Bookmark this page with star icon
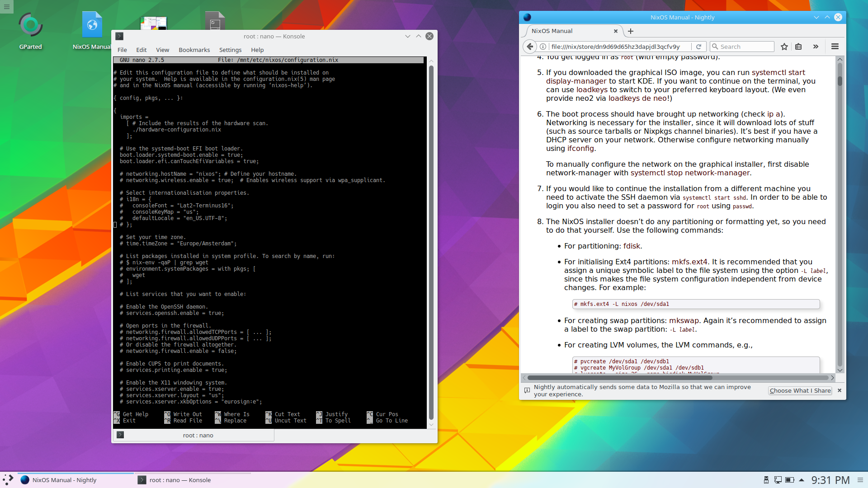 pyautogui.click(x=784, y=47)
